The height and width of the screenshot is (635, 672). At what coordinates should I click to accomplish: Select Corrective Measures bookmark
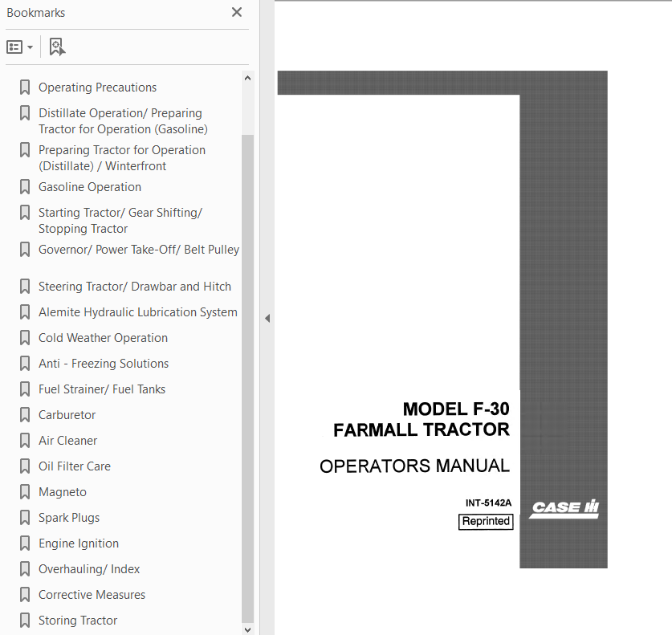[92, 595]
